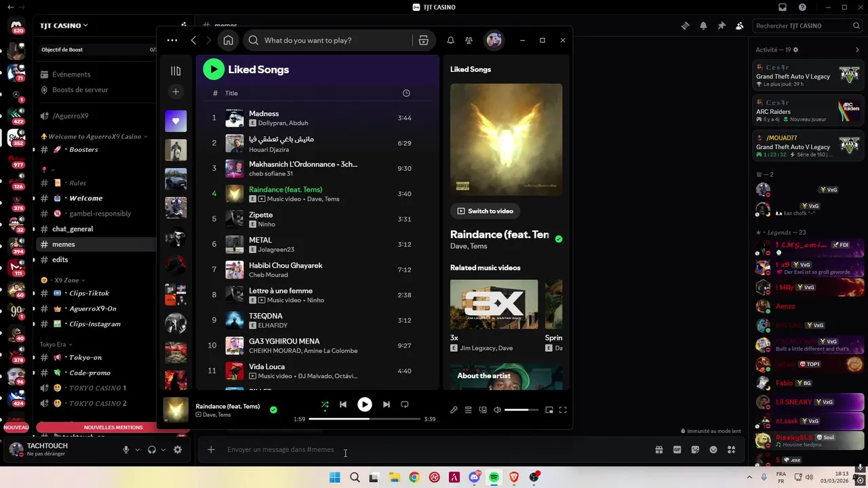Toggle the saved checkmark in the player bar
The width and height of the screenshot is (868, 488).
(x=273, y=409)
